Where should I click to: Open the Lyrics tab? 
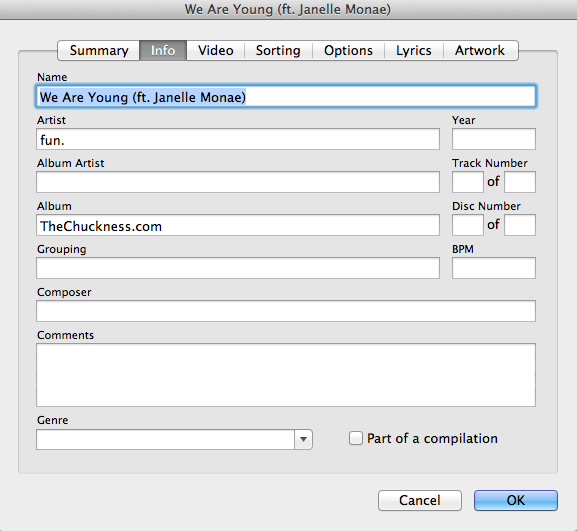(414, 50)
